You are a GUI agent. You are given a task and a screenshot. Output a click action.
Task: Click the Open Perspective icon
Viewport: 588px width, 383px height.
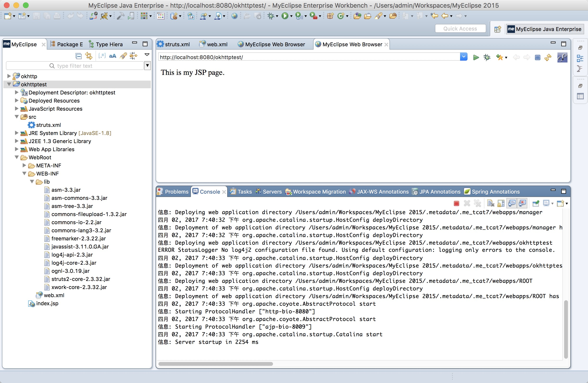pos(497,29)
